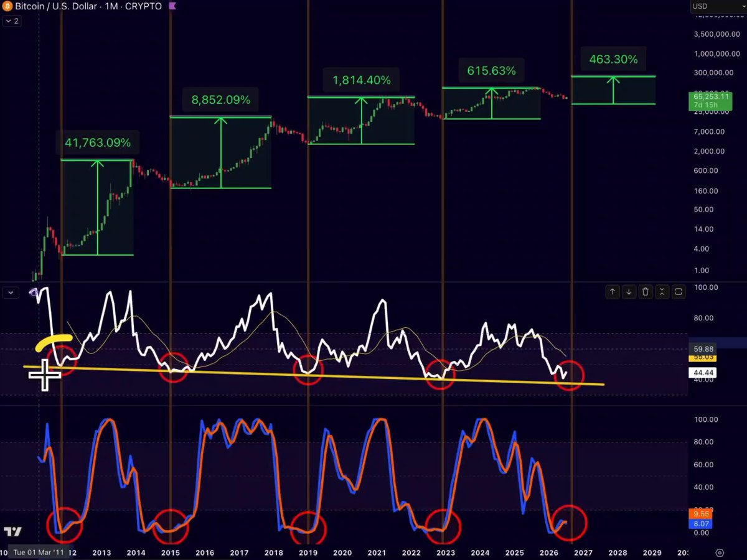Click the white 44.44 RSI value label

(x=704, y=373)
